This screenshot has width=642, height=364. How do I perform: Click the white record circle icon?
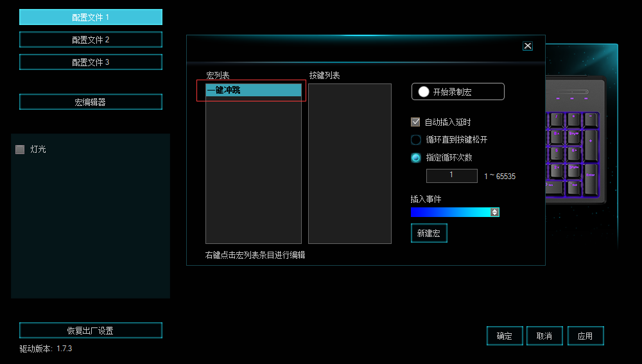[424, 92]
